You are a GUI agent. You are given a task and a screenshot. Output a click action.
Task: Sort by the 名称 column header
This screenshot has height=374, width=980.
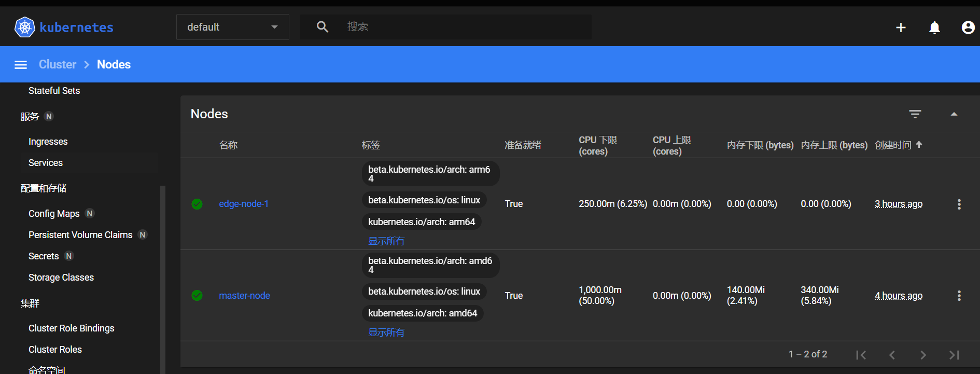pyautogui.click(x=228, y=145)
